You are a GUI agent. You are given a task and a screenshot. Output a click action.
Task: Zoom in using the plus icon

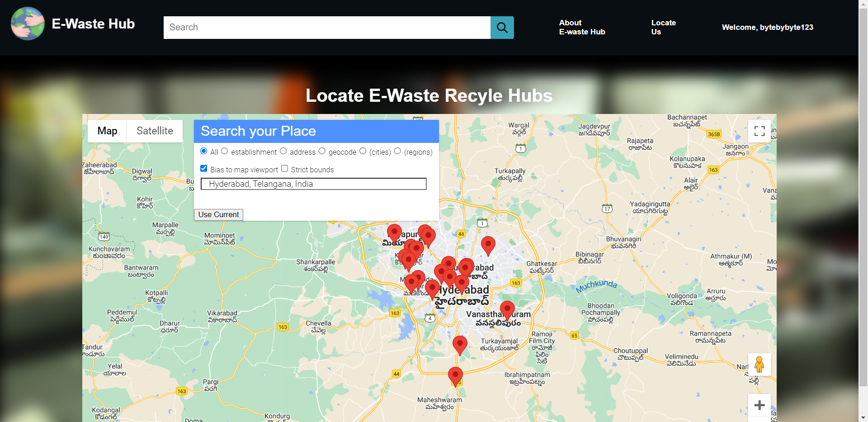759,406
